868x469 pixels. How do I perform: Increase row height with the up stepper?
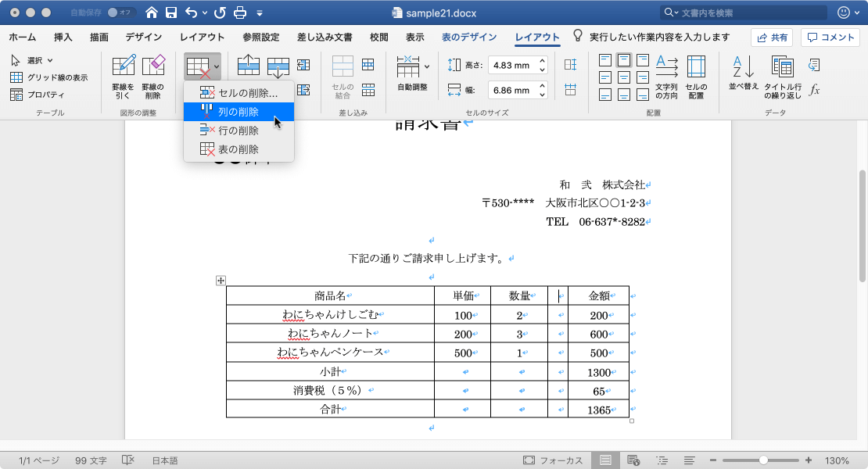(x=543, y=61)
